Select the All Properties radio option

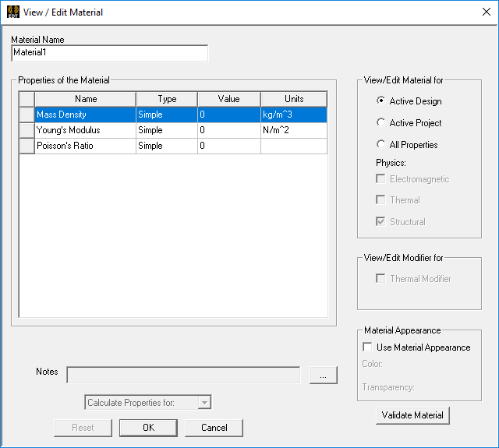[380, 144]
